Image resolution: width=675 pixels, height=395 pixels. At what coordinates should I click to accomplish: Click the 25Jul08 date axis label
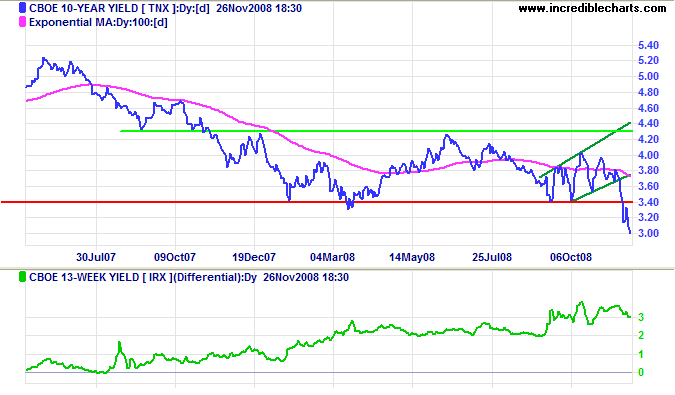(492, 257)
